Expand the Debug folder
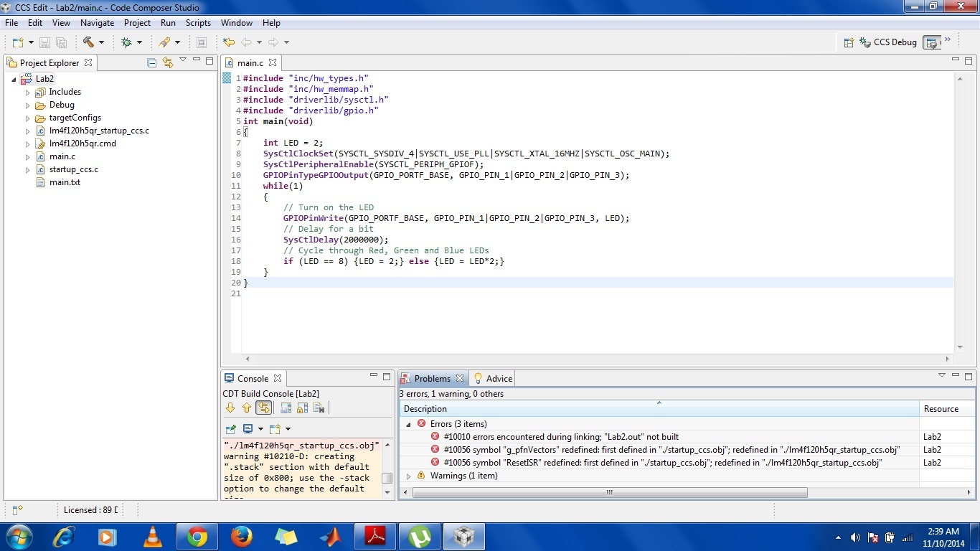The image size is (980, 551). pyautogui.click(x=28, y=105)
